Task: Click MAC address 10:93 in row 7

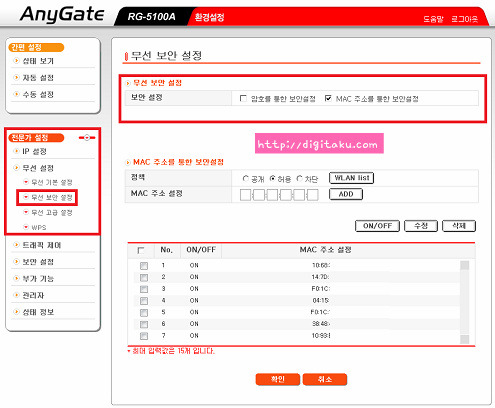Action: click(321, 336)
